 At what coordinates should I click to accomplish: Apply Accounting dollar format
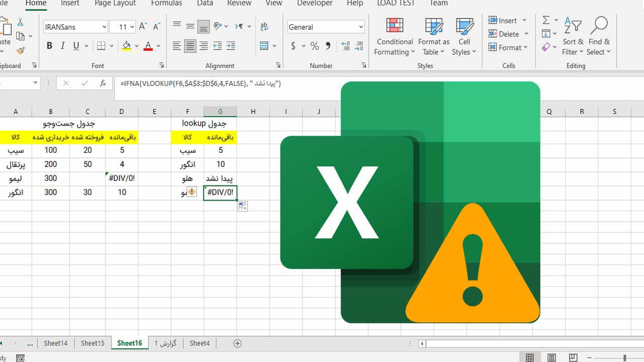[x=293, y=46]
